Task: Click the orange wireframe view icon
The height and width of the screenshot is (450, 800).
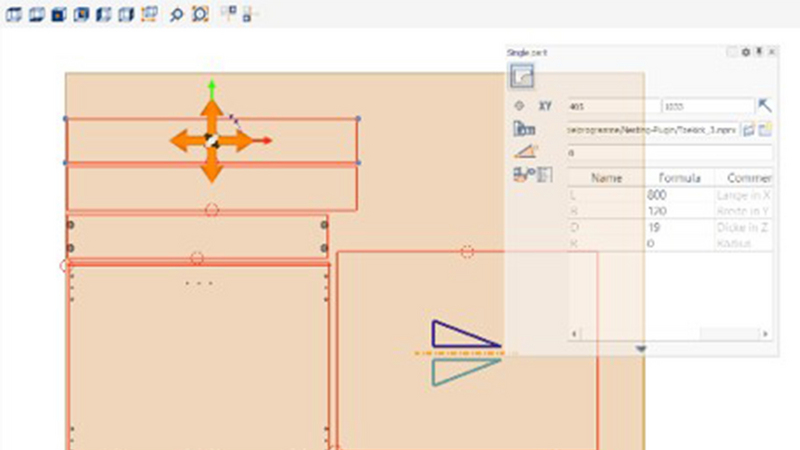Action: click(149, 15)
